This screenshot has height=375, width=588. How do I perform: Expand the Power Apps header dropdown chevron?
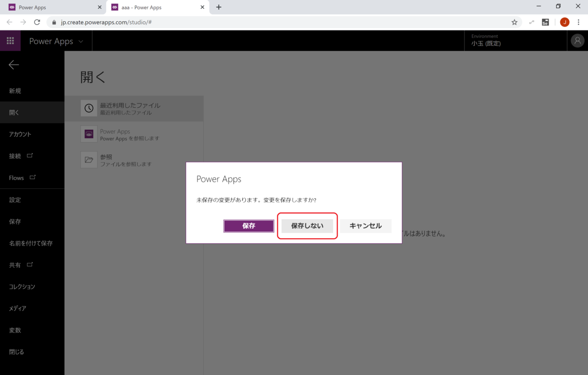[x=82, y=41]
